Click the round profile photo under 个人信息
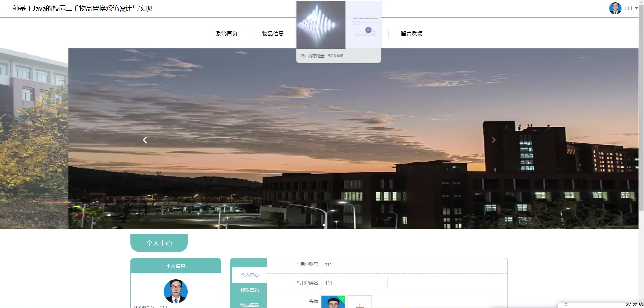The image size is (644, 308). click(x=176, y=291)
